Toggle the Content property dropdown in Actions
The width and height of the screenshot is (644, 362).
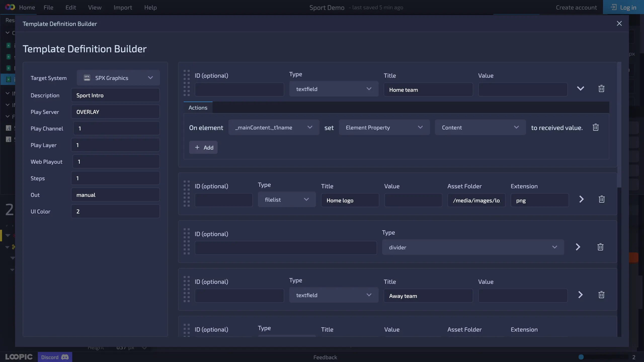click(x=479, y=128)
